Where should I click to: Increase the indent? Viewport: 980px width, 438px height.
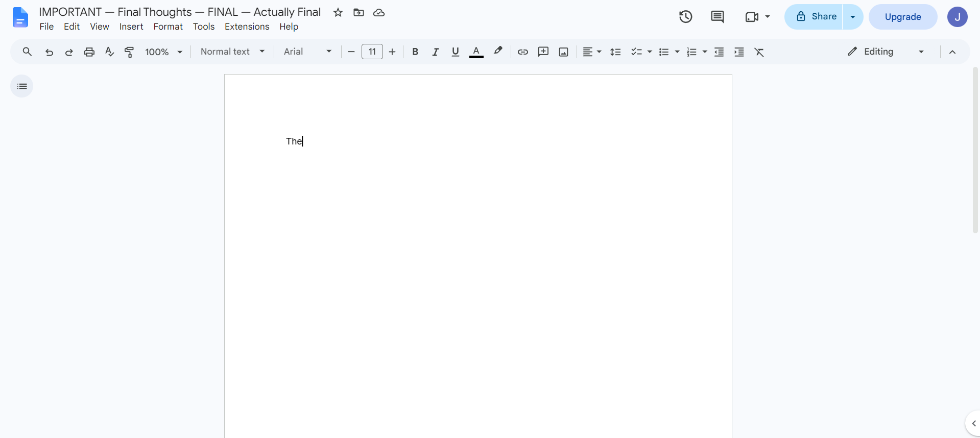tap(739, 52)
